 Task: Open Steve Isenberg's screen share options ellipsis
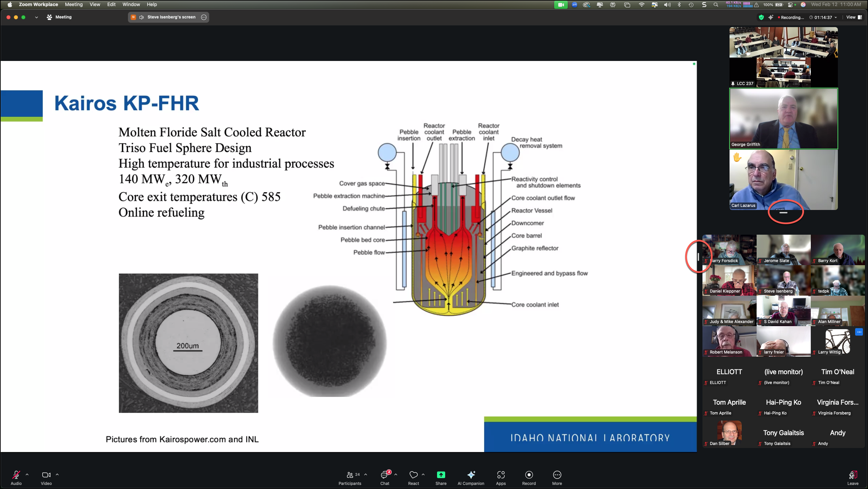pos(204,17)
